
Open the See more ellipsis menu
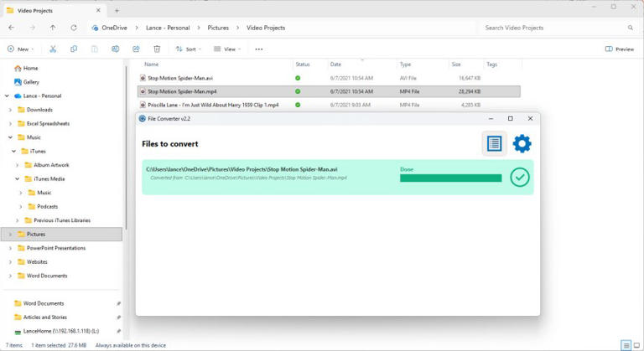click(259, 49)
